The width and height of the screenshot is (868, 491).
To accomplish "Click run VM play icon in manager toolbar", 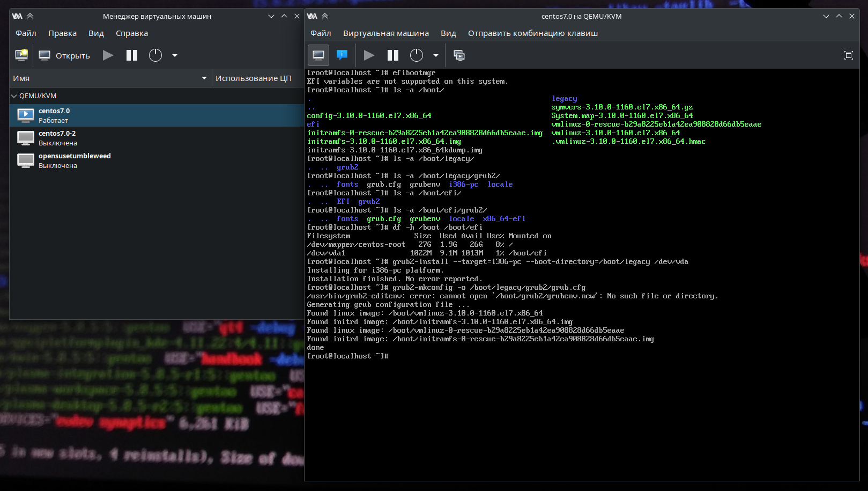I will [x=108, y=55].
